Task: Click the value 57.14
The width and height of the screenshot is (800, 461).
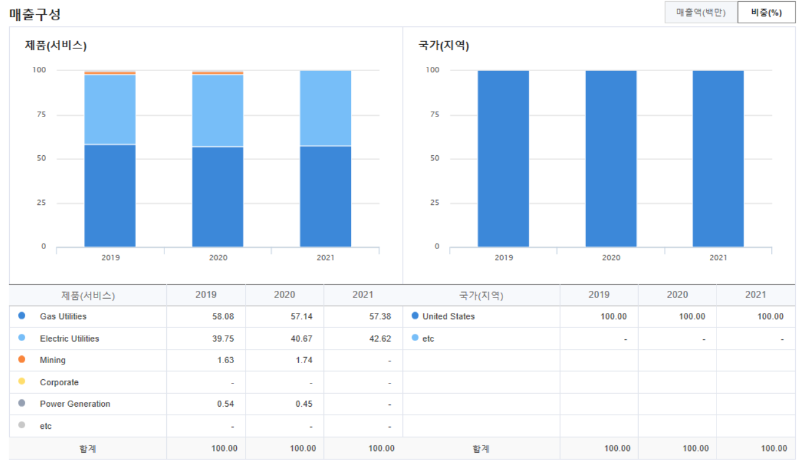Action: pyautogui.click(x=302, y=316)
